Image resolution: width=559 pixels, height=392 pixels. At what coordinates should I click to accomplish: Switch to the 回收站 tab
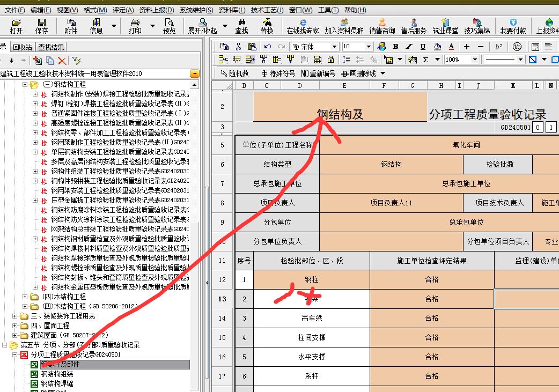coord(23,47)
